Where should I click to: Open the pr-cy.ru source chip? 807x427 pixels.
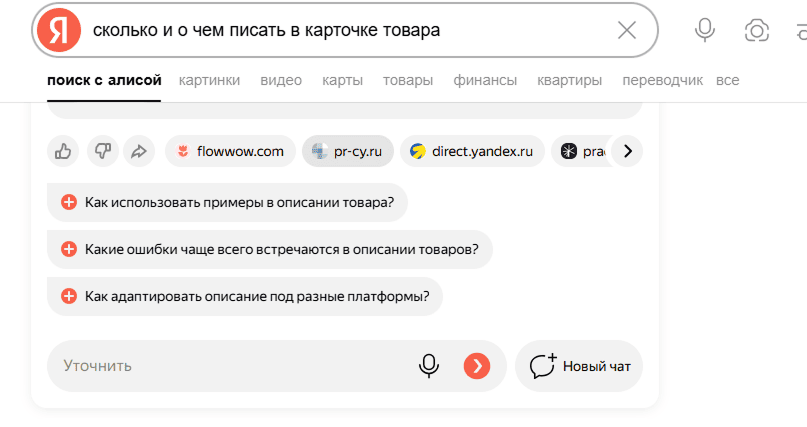[x=348, y=151]
